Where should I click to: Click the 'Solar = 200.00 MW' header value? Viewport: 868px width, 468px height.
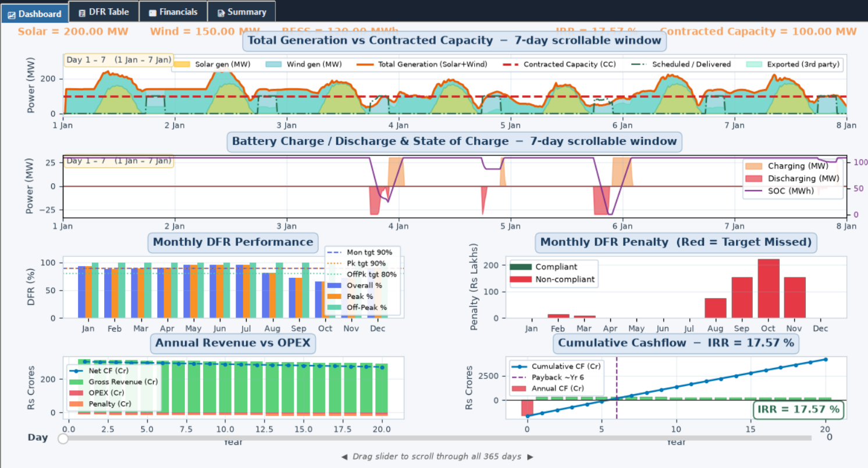(73, 31)
